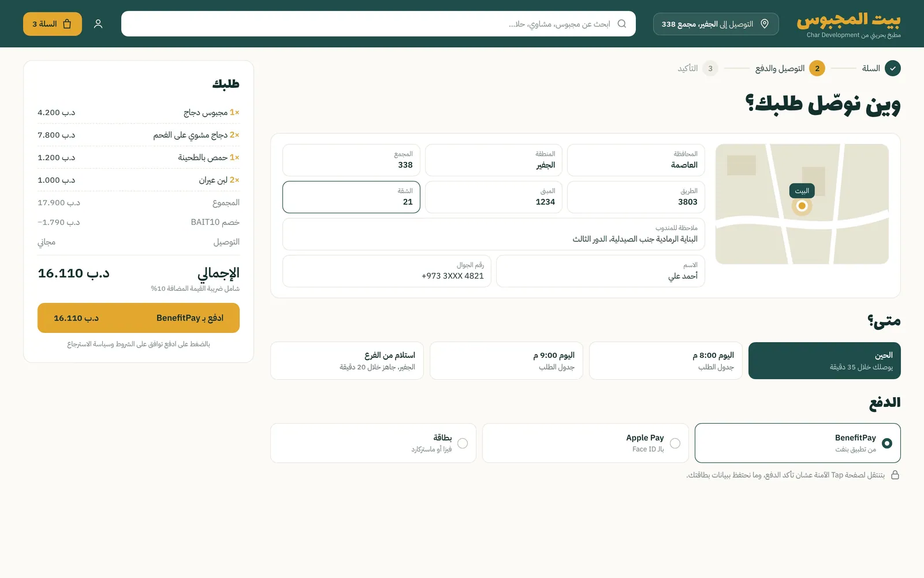This screenshot has width=924, height=578.
Task: Choose اليوم 9:00 م delivery slot
Action: 506,361
